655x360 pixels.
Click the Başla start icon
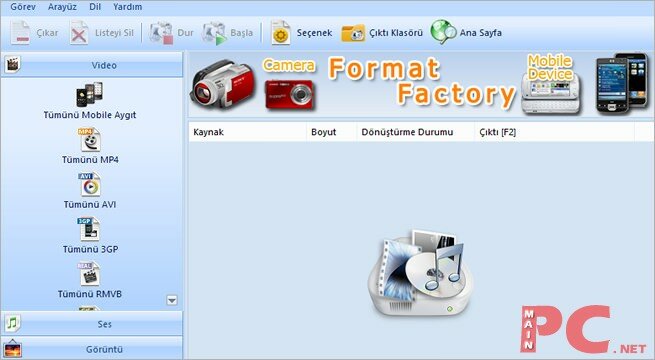[214, 33]
